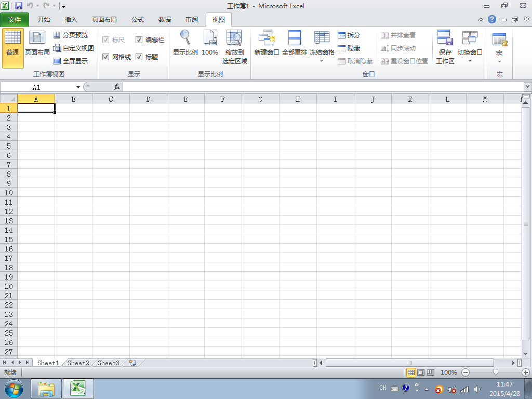Switch to the 数据 Data tab
Image resolution: width=532 pixels, height=399 pixels.
(x=165, y=20)
